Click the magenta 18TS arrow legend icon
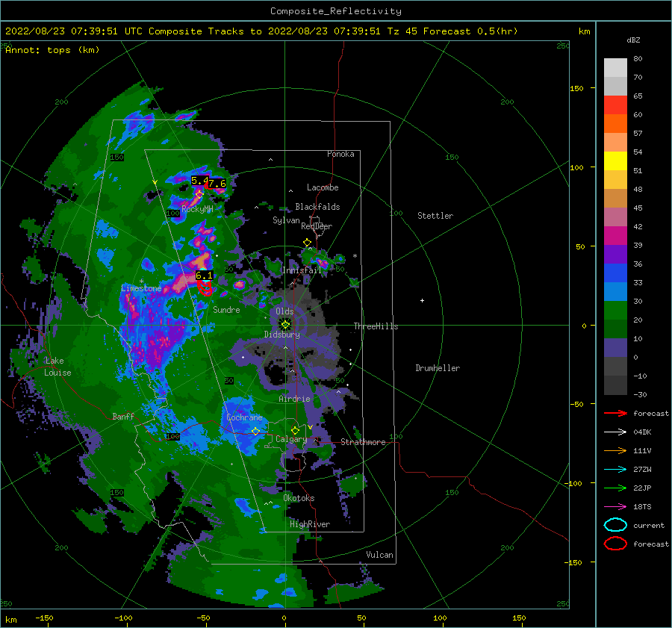 (615, 507)
